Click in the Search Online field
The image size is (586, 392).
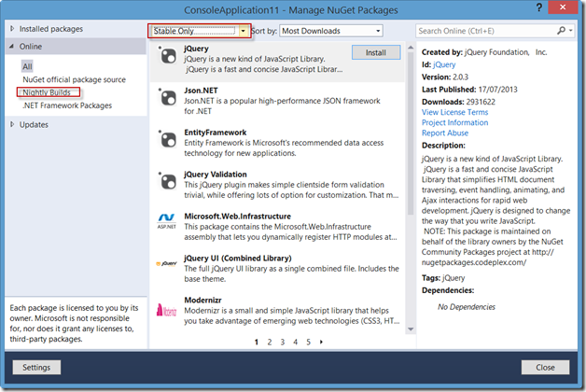[486, 31]
